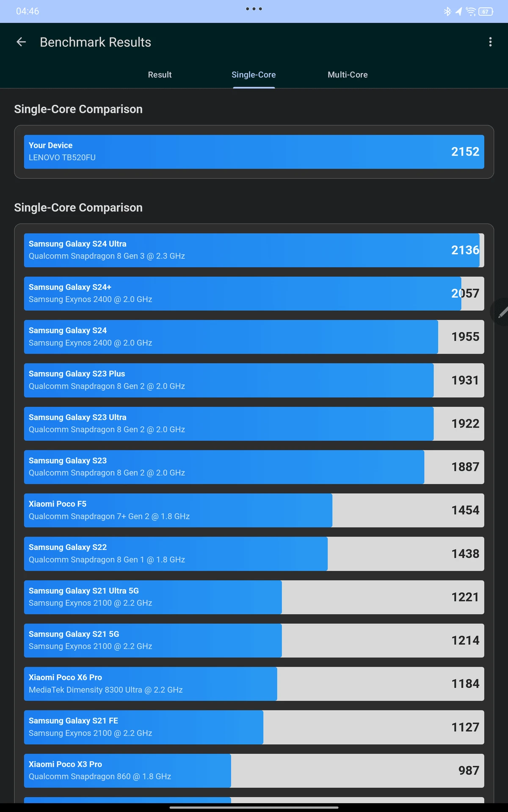Tap the location arrow status icon

[458, 11]
